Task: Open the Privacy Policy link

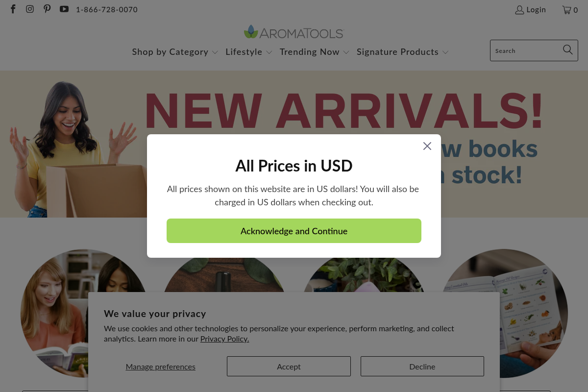Action: 224,339
